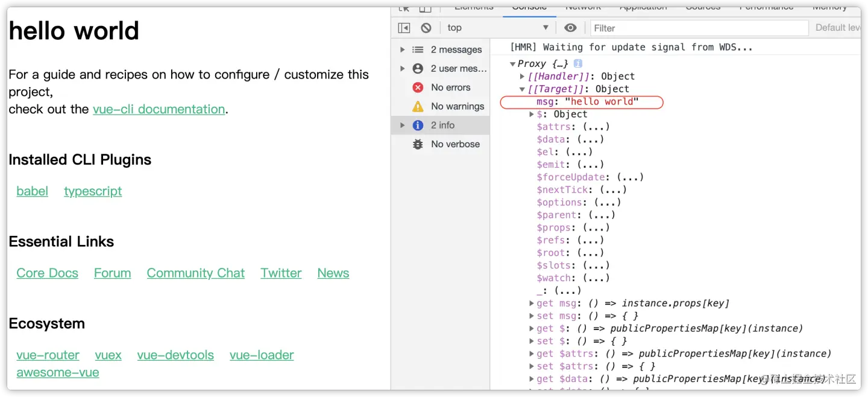Expand the 2 user messages row arrow

(403, 69)
